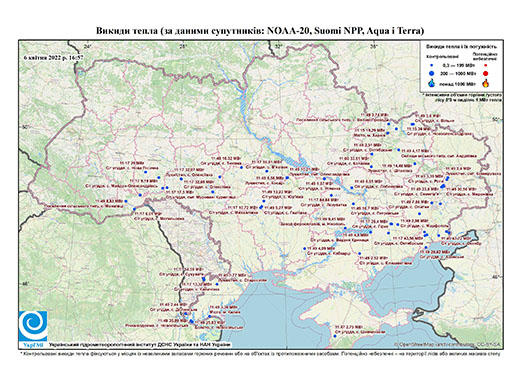Select the 8,93 МВт marker in western Ukraine
The image size is (520, 368).
pos(126,201)
